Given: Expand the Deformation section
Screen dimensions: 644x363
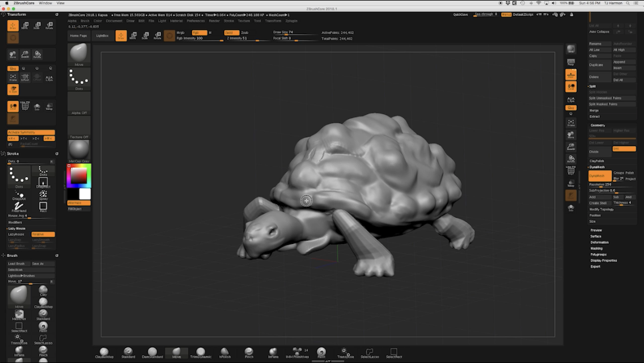Looking at the screenshot, I should 599,243.
